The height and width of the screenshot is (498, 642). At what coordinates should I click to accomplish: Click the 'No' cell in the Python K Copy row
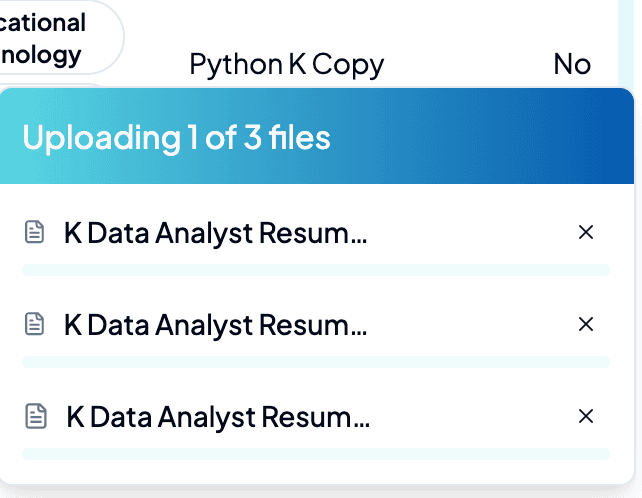point(572,64)
